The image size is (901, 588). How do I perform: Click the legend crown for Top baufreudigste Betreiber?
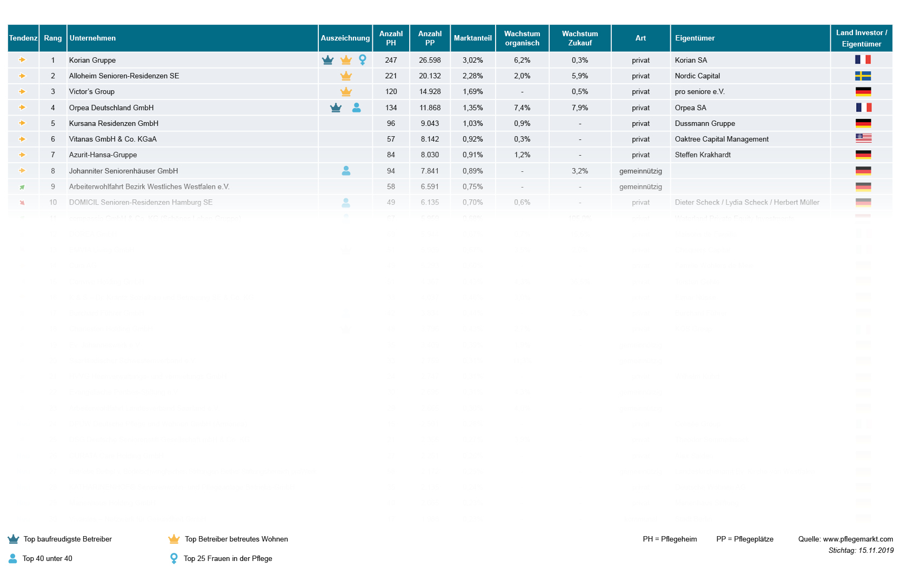pyautogui.click(x=13, y=539)
